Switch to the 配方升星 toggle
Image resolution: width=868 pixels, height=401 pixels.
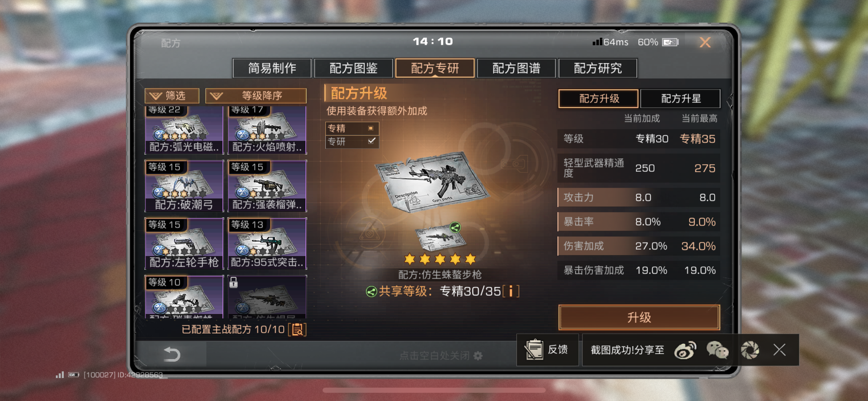pyautogui.click(x=680, y=99)
